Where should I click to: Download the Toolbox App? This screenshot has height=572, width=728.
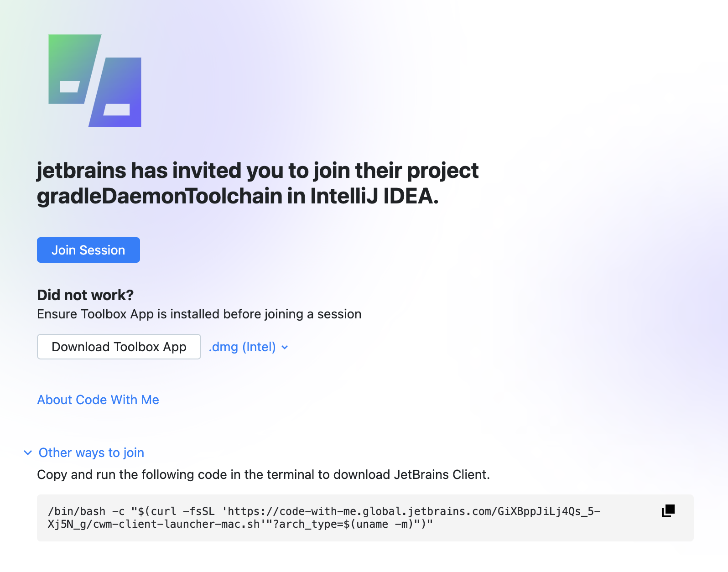(119, 347)
